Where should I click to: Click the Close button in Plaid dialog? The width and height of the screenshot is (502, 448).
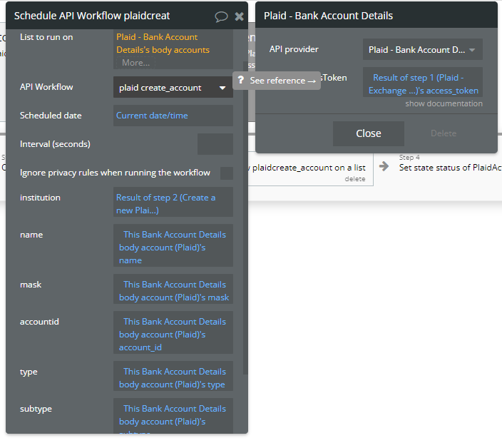tap(368, 133)
